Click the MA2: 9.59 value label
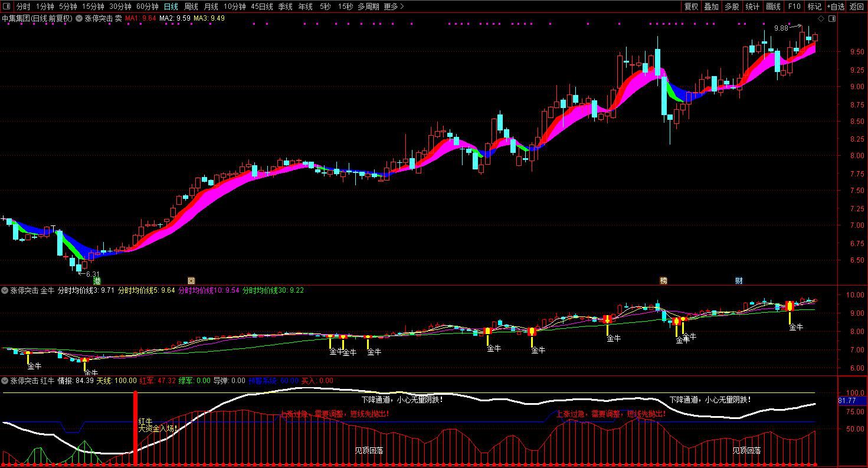The width and height of the screenshot is (868, 468). [x=175, y=18]
